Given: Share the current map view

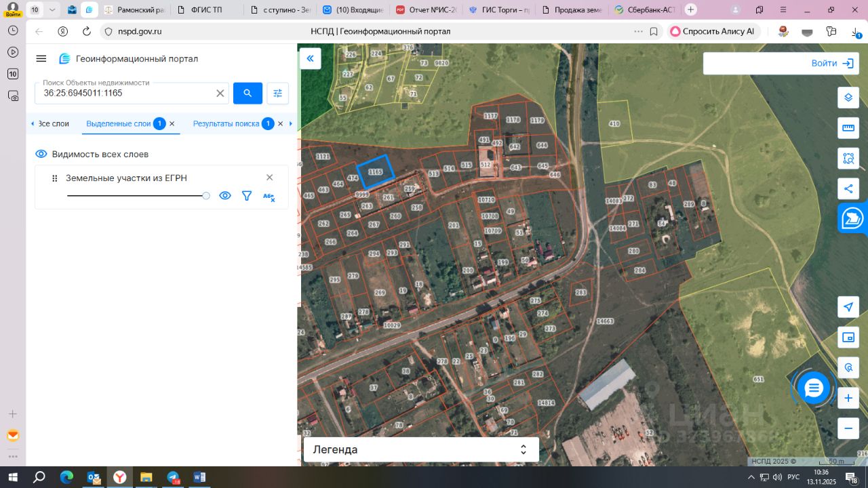Looking at the screenshot, I should coord(848,189).
